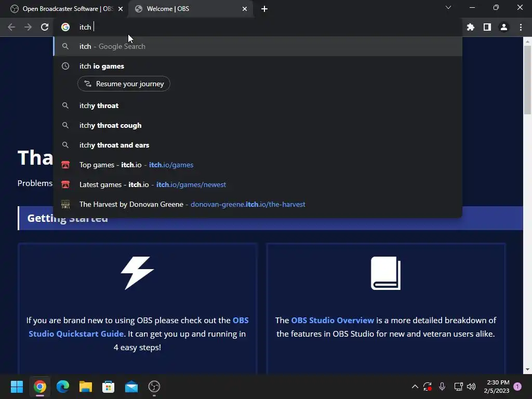The height and width of the screenshot is (399, 532).
Task: Open File Explorer from the taskbar
Action: [x=86, y=387]
